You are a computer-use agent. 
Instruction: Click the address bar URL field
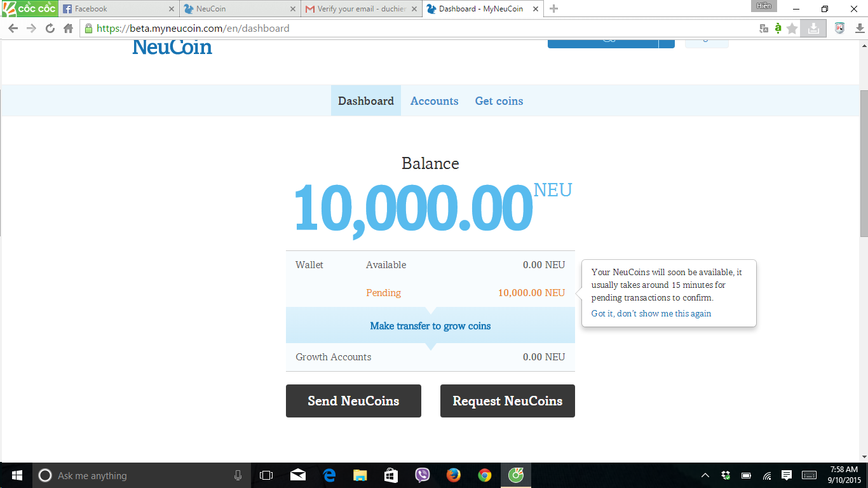tap(419, 29)
